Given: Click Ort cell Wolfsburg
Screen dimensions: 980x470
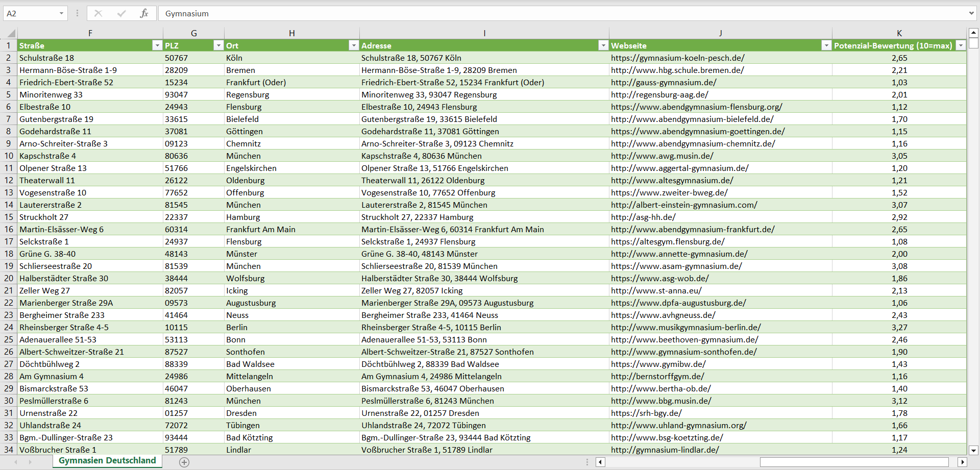Looking at the screenshot, I should pyautogui.click(x=291, y=278).
